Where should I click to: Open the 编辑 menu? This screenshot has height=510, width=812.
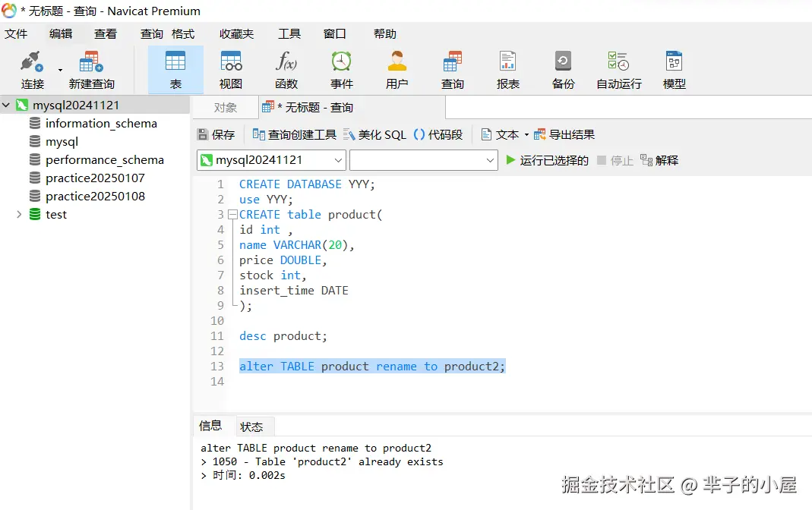click(x=61, y=34)
